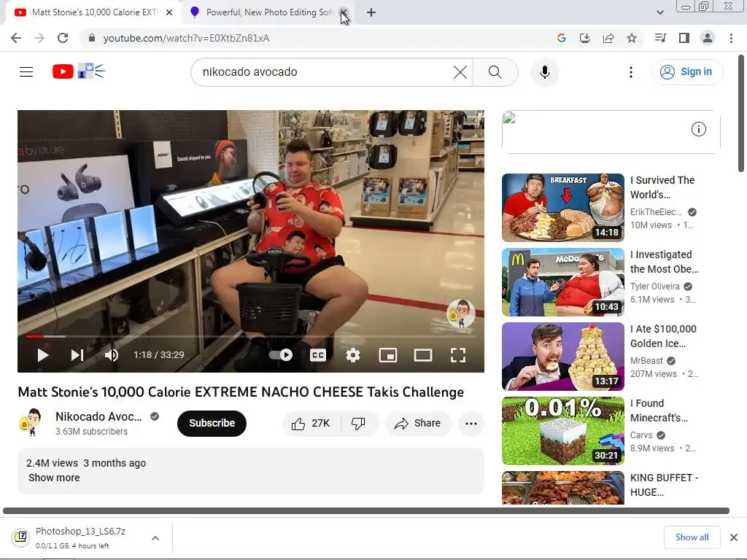Switch to theater mode

pyautogui.click(x=423, y=355)
